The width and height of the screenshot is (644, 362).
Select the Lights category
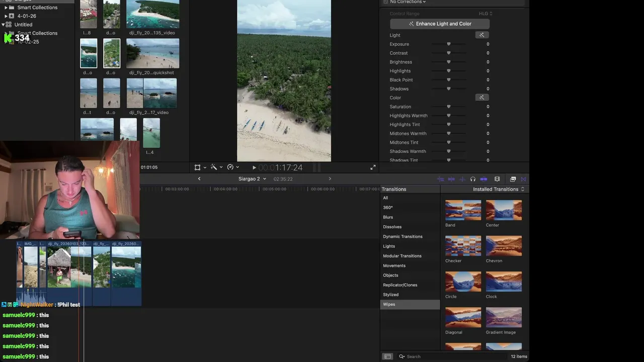coord(410,246)
